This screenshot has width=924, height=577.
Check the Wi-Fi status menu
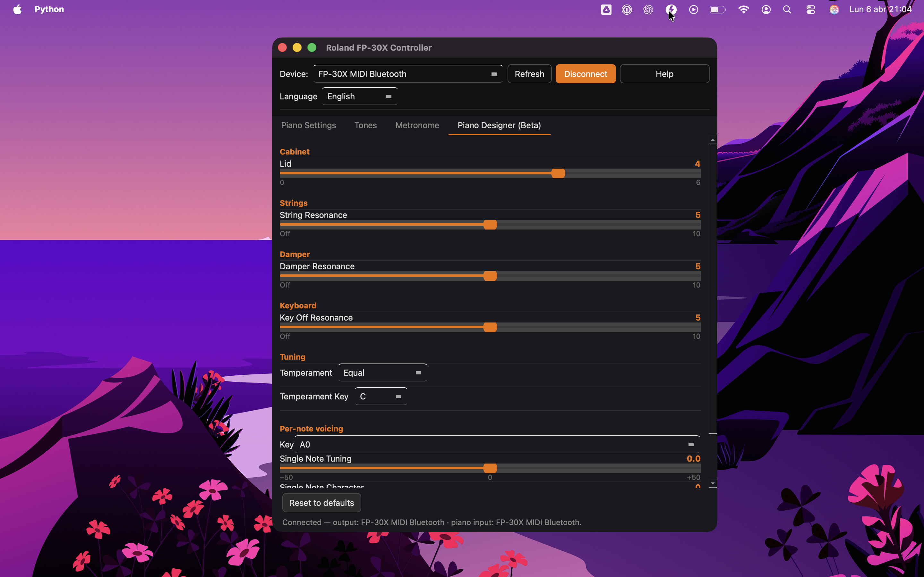(743, 9)
